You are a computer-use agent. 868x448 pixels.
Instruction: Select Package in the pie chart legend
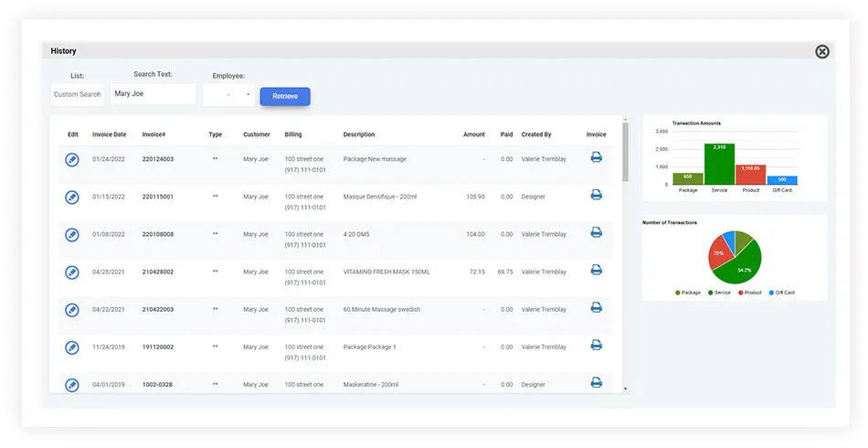click(x=687, y=293)
